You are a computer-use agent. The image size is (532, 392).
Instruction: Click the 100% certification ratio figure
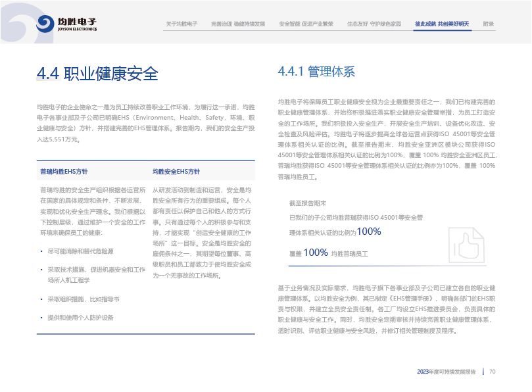pyautogui.click(x=369, y=232)
